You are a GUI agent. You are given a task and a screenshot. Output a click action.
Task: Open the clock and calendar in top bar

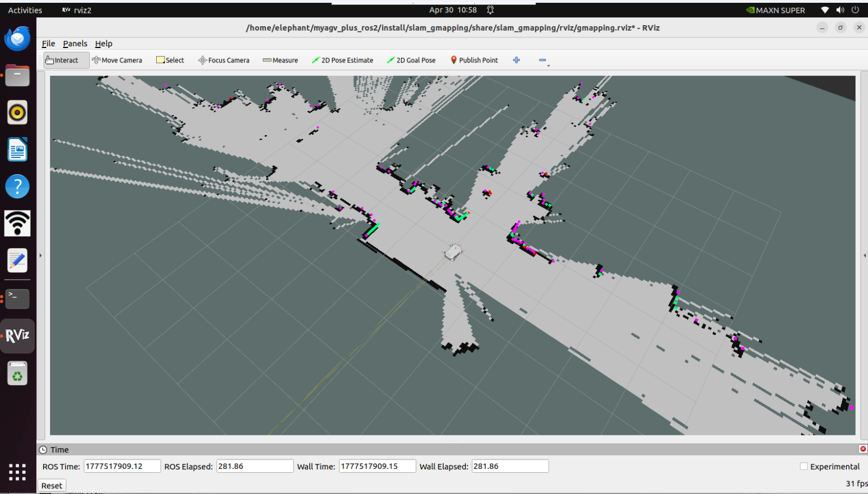(x=453, y=10)
